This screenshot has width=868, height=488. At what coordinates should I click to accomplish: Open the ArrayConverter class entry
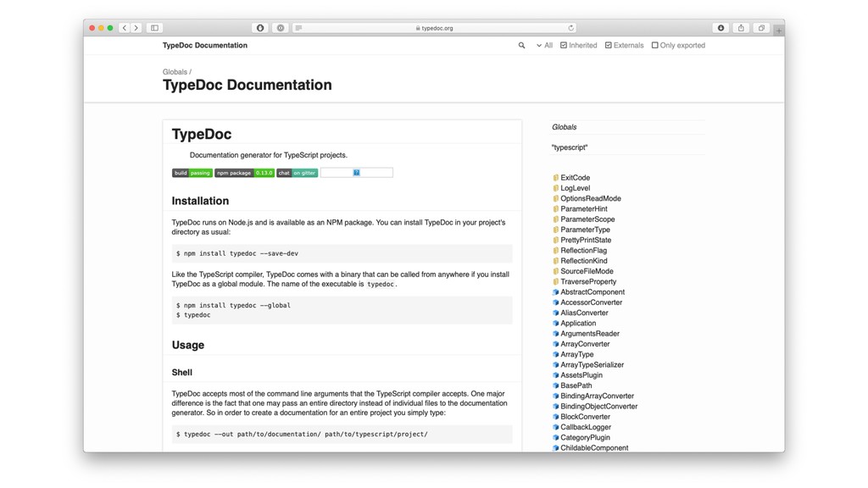coord(585,344)
